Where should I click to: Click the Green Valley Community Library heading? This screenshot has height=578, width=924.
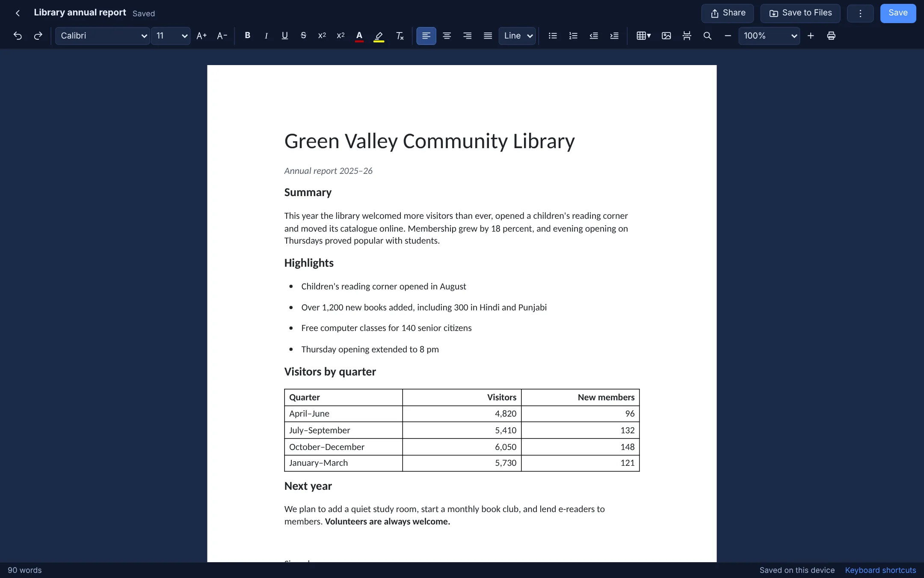point(429,141)
